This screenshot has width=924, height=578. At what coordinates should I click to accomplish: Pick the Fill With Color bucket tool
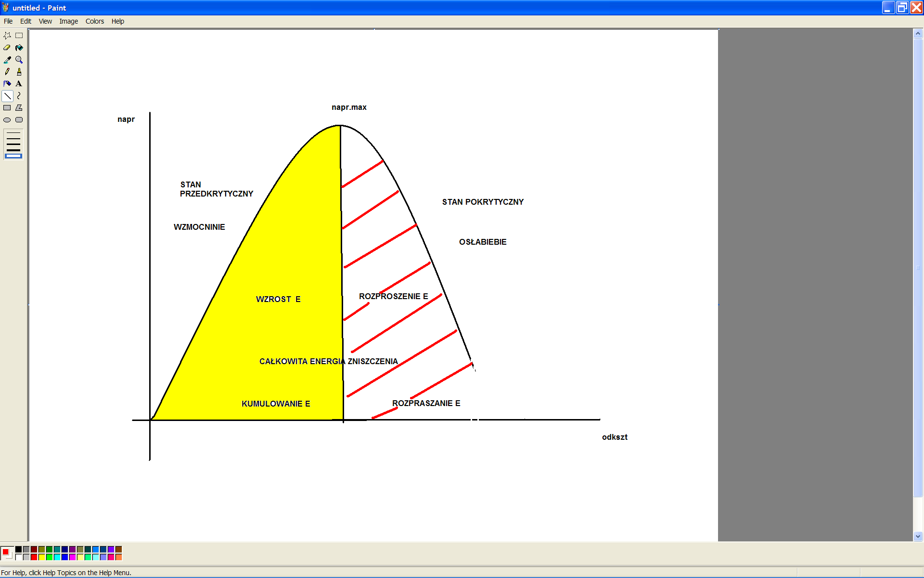[19, 48]
